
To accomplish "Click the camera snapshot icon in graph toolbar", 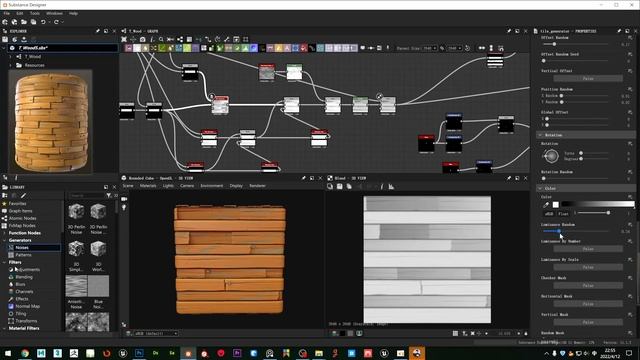I will pyautogui.click(x=142, y=40).
